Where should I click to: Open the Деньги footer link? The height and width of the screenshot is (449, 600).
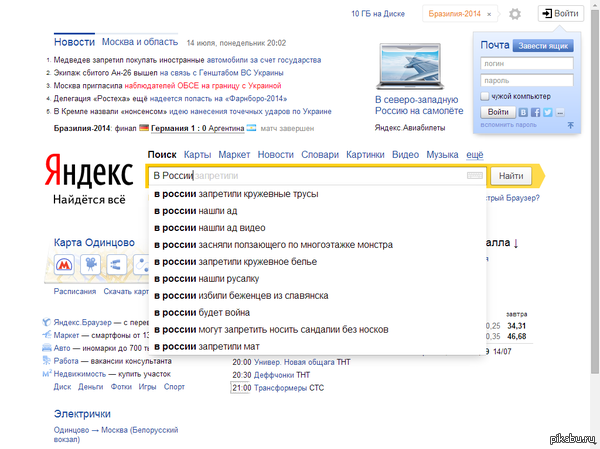pos(91,387)
